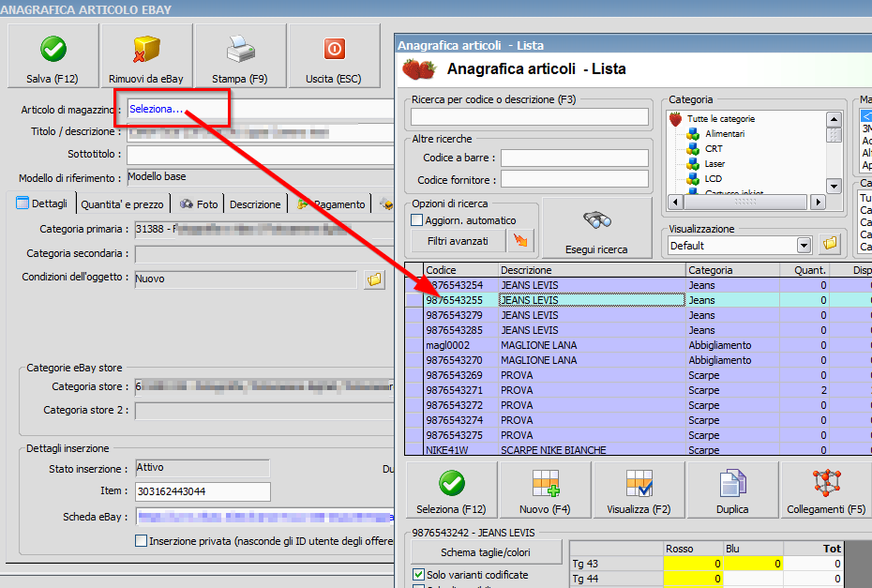
Task: Click category tree scroll left arrow
Action: pos(675,202)
